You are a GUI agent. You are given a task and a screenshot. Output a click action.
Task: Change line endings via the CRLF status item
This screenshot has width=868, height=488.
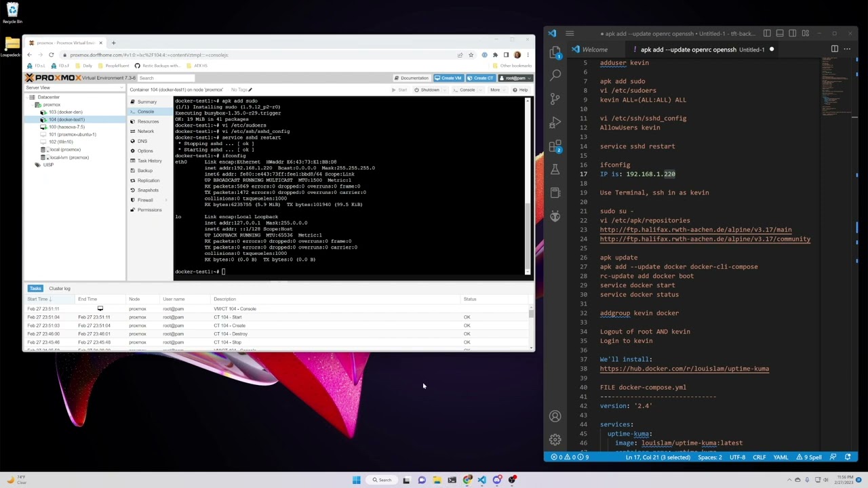click(759, 457)
